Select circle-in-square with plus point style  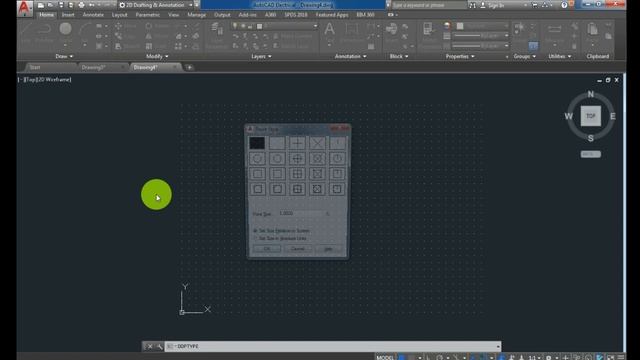tap(297, 189)
